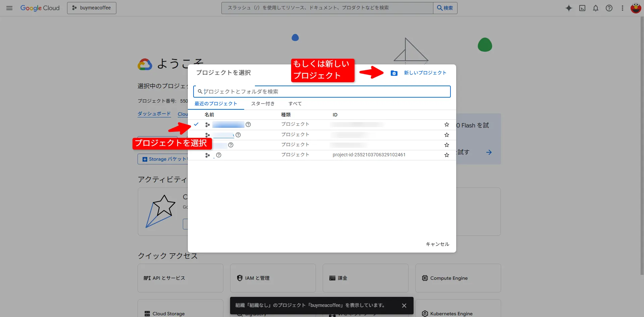The height and width of the screenshot is (317, 644).
Task: Click the 種類 column header
Action: [x=286, y=115]
